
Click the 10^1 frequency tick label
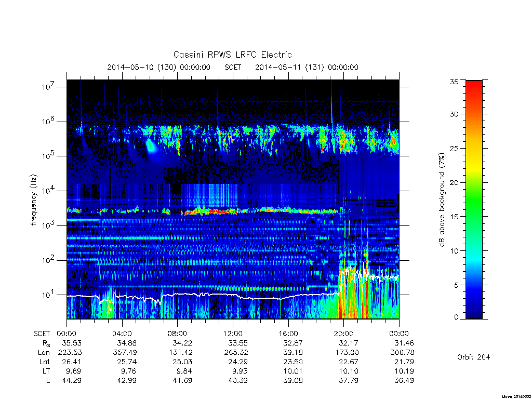pos(48,295)
